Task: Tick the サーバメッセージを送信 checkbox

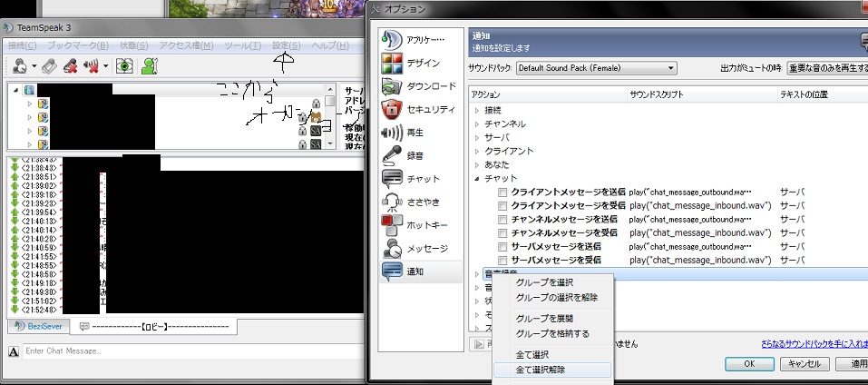Action: tap(502, 247)
